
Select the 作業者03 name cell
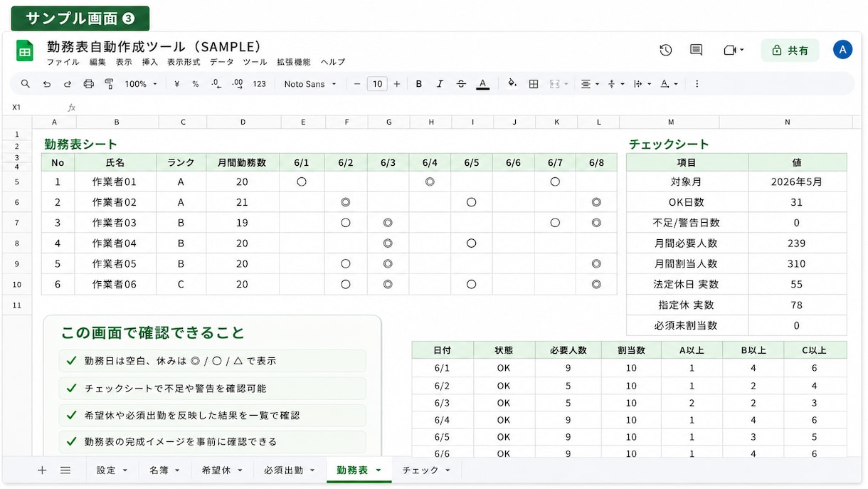tap(115, 223)
